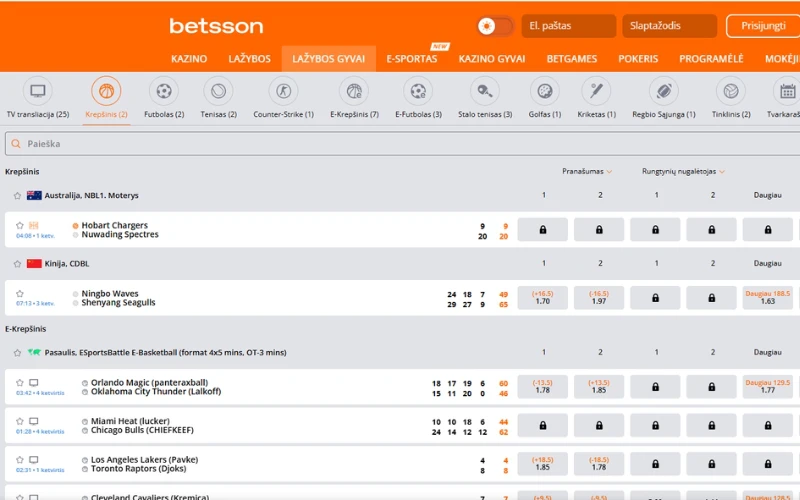800x500 pixels.
Task: Open the BETGAMES tab
Action: tap(572, 59)
